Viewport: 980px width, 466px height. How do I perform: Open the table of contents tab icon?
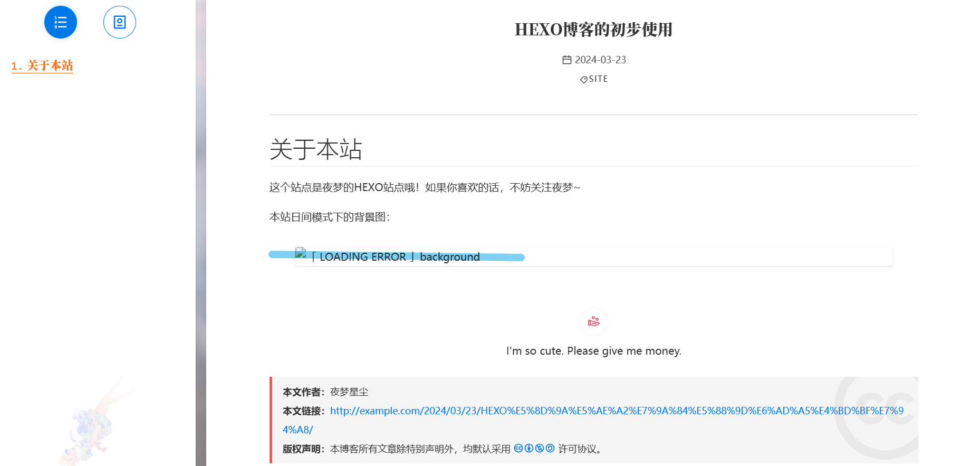(x=61, y=22)
